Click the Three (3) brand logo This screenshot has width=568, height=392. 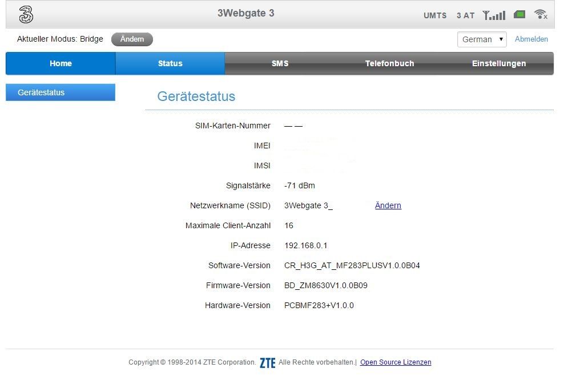pos(26,15)
